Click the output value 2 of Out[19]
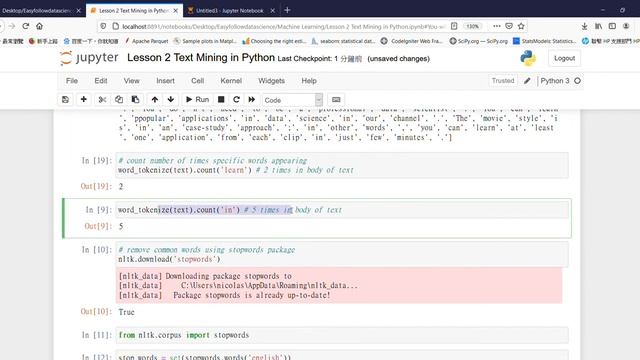The width and height of the screenshot is (640, 360). pos(121,187)
